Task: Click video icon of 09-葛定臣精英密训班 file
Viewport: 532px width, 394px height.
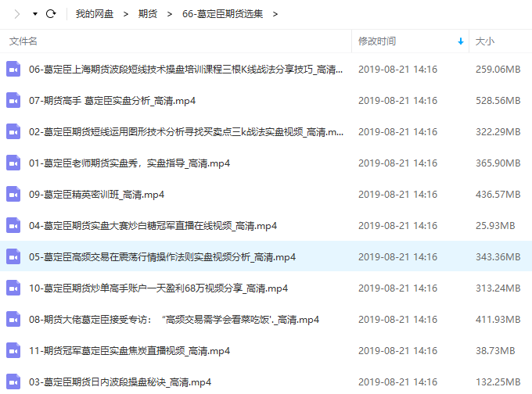Action: click(x=13, y=194)
